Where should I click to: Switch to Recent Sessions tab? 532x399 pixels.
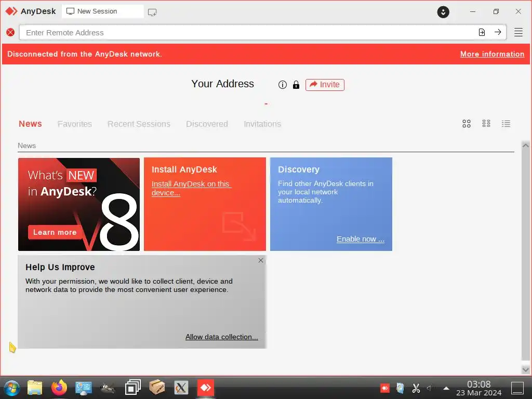(139, 124)
